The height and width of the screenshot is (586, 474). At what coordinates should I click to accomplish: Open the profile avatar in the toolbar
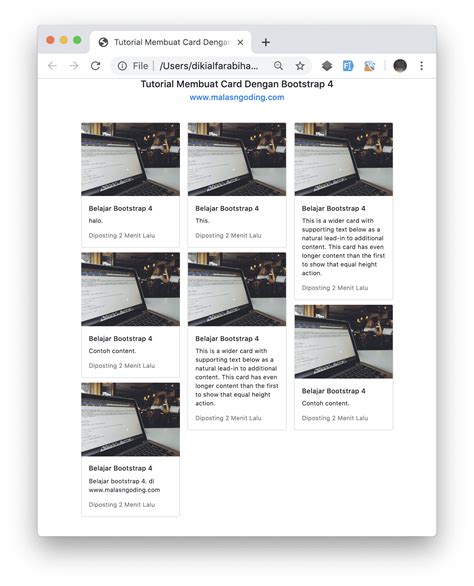point(400,66)
